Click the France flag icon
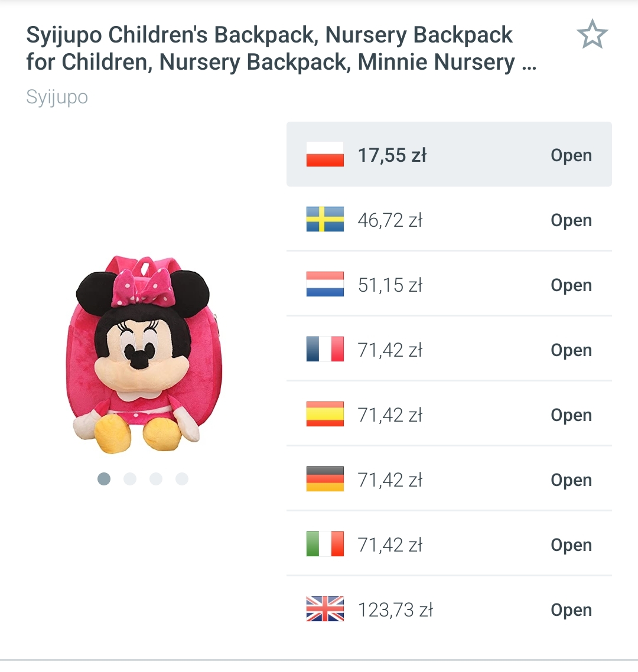 [325, 350]
